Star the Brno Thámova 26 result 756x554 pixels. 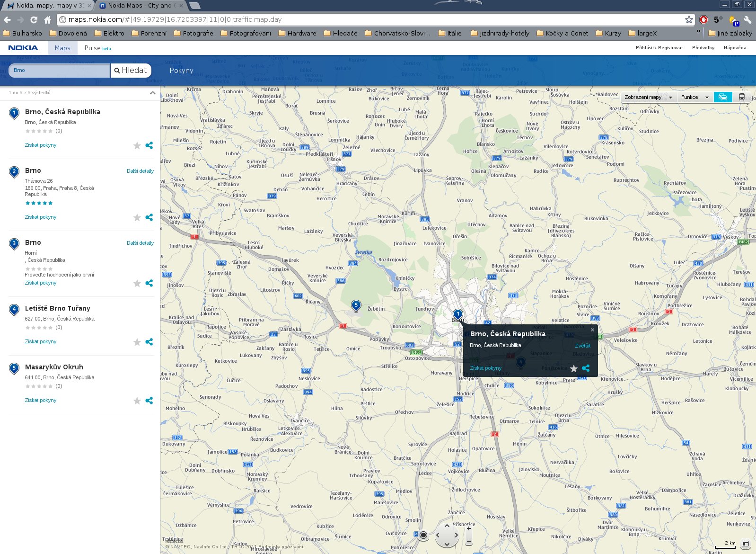click(137, 217)
